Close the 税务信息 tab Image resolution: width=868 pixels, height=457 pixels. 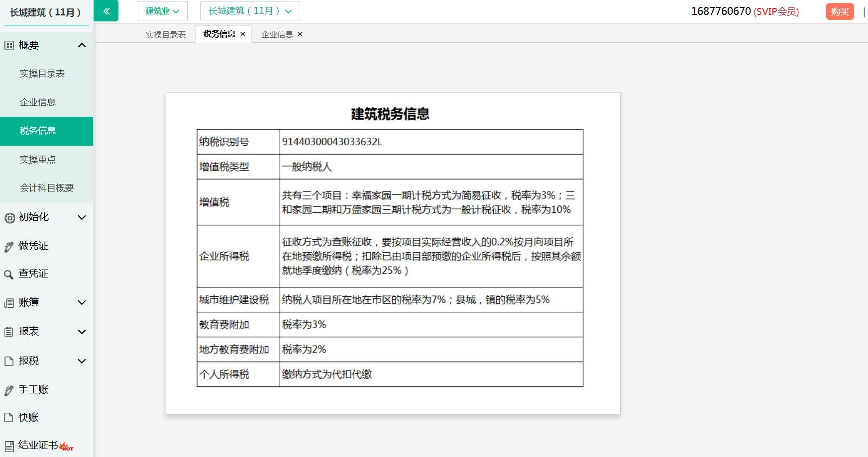(243, 34)
